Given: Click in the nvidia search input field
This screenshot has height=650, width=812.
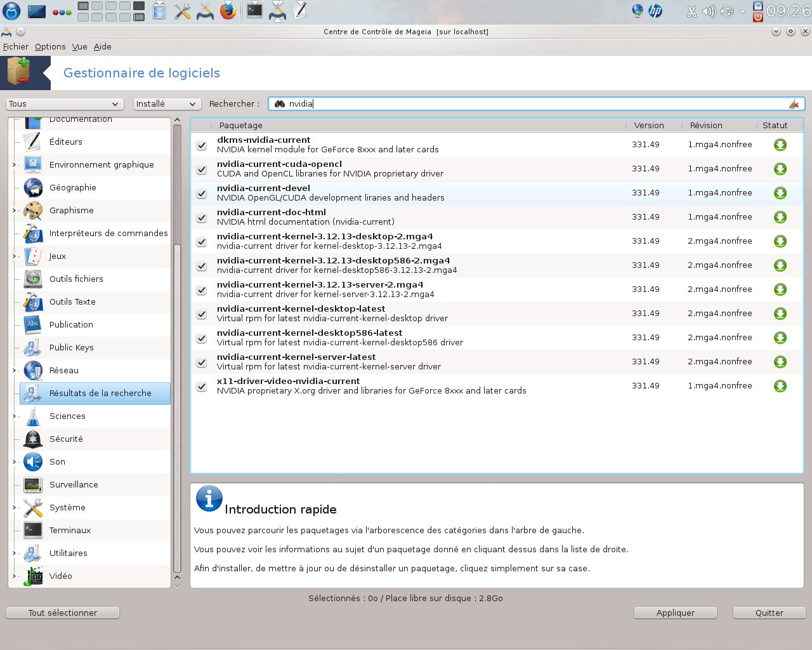Looking at the screenshot, I should pyautogui.click(x=536, y=103).
